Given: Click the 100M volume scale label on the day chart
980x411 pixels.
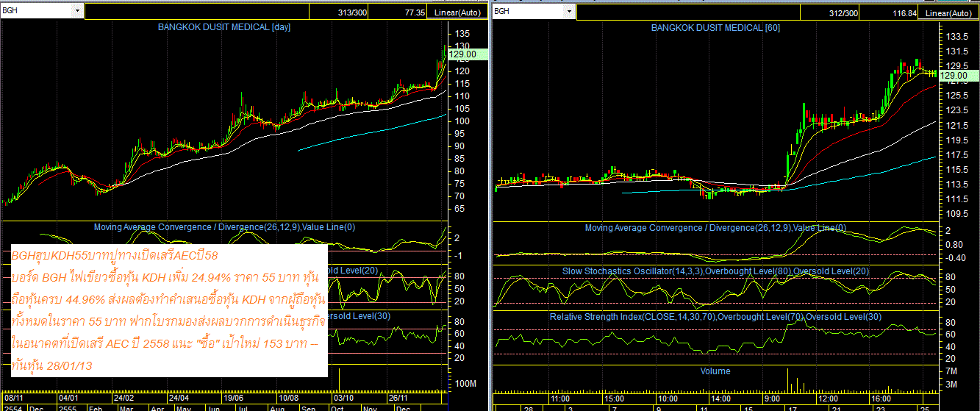Looking at the screenshot, I should [x=465, y=385].
